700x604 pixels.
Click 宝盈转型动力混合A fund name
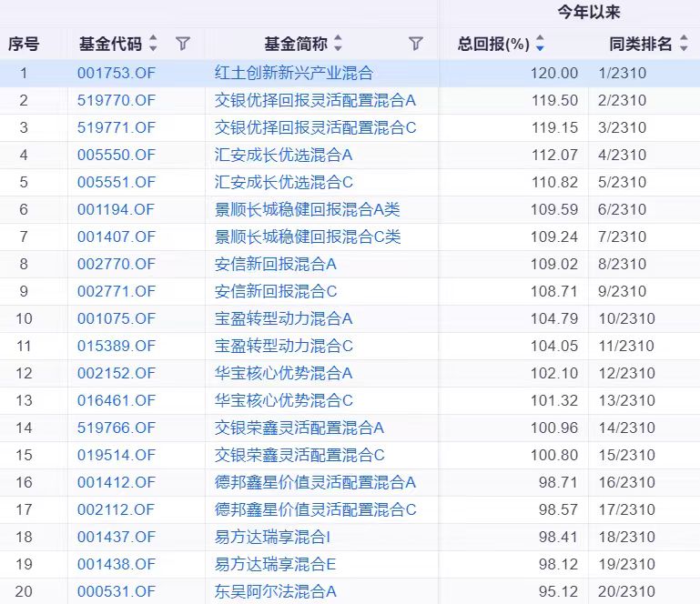283,318
